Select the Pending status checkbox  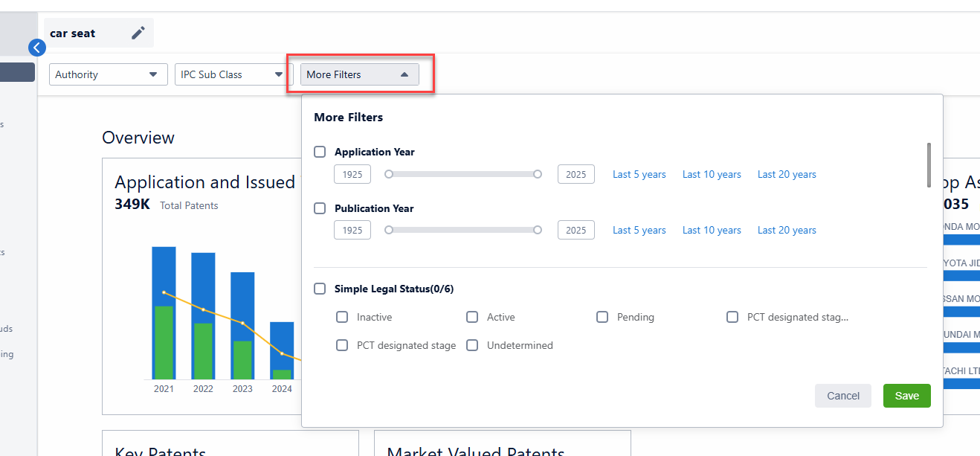click(x=602, y=317)
